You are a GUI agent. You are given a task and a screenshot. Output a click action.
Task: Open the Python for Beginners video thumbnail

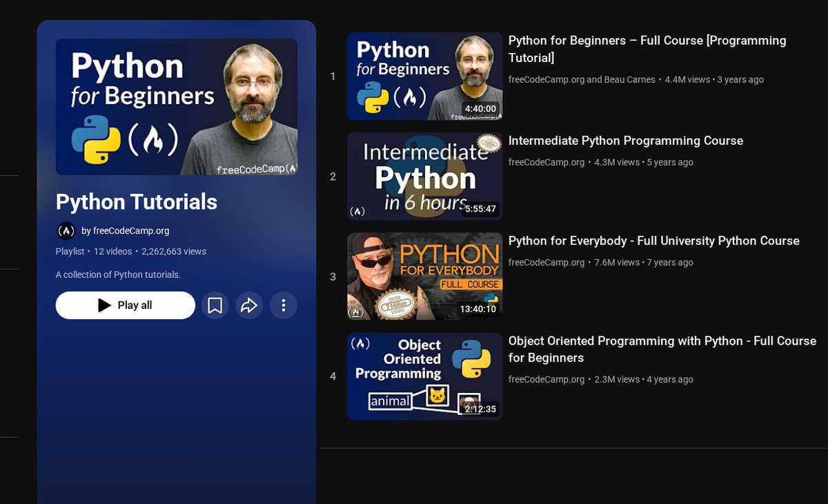tap(425, 77)
